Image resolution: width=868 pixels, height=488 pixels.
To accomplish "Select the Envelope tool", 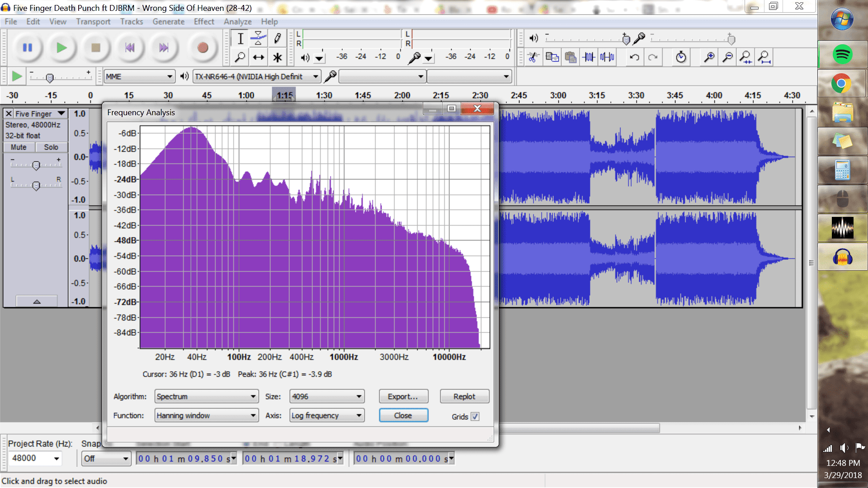I will coord(259,39).
